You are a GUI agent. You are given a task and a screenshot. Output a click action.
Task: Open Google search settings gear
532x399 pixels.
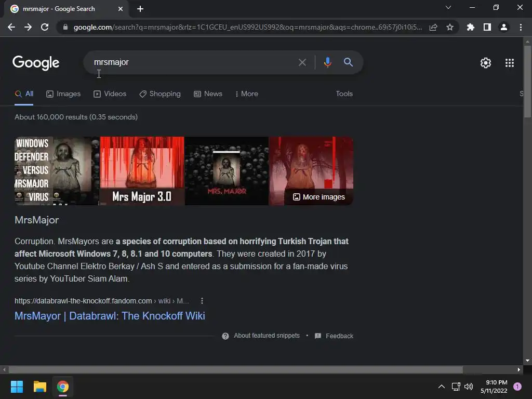486,63
